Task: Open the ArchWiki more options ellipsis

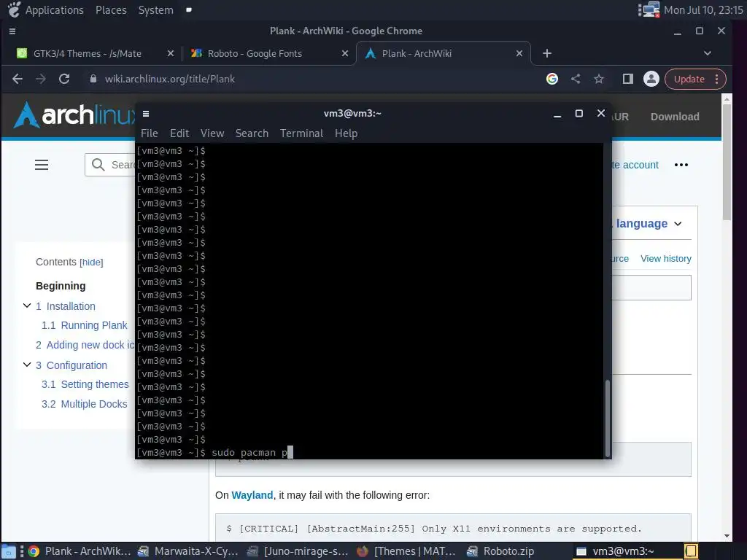Action: click(681, 165)
